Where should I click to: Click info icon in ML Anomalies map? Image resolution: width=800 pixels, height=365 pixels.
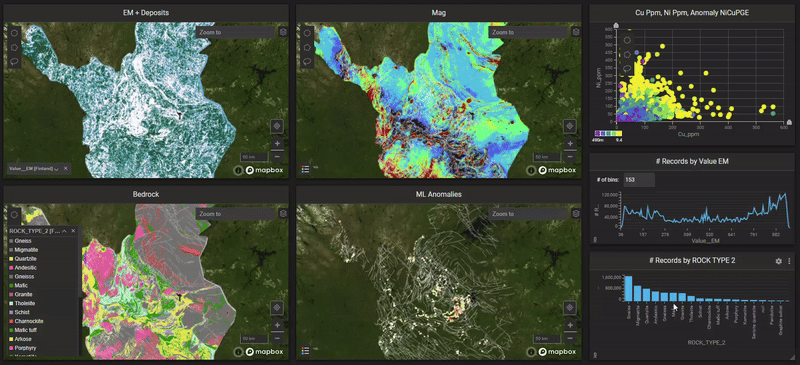pyautogui.click(x=531, y=352)
